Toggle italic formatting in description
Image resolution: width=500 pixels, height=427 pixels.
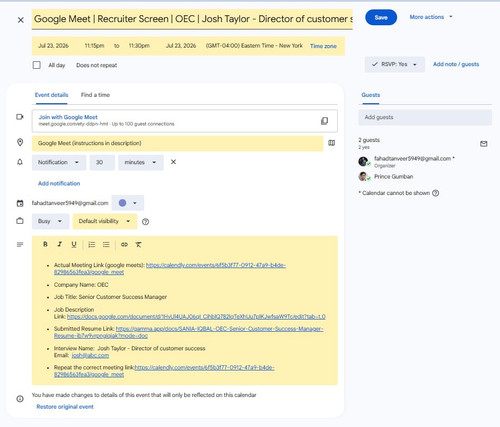click(x=60, y=244)
